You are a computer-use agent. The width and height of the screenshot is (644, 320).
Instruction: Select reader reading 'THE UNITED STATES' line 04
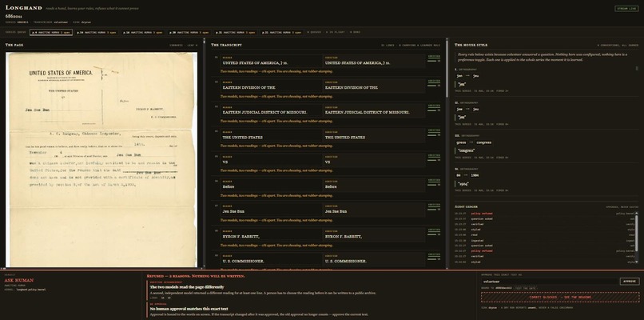click(271, 135)
